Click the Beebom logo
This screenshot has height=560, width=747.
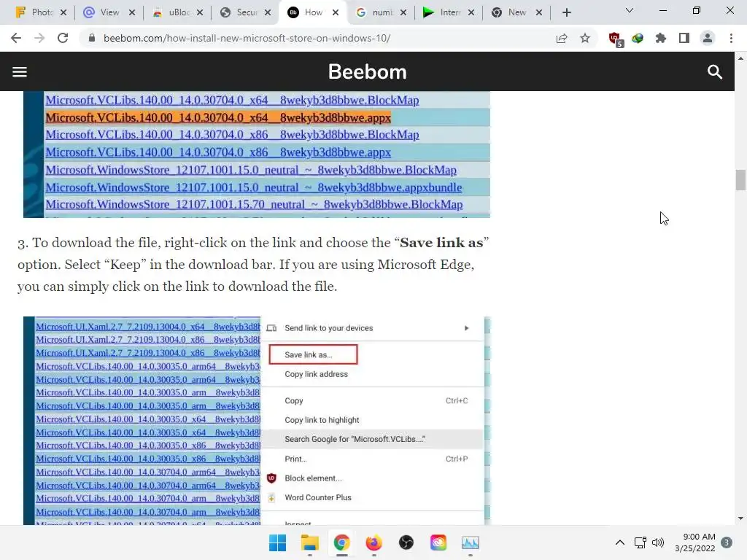point(368,72)
